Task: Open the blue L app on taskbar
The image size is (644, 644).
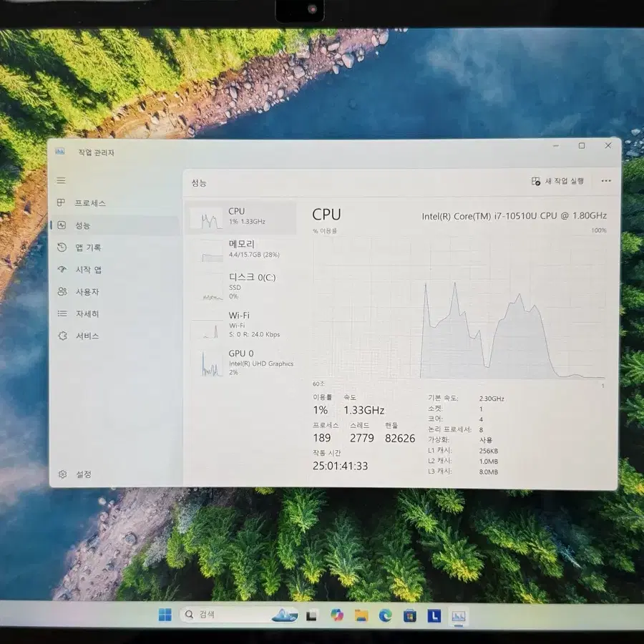Action: [434, 616]
